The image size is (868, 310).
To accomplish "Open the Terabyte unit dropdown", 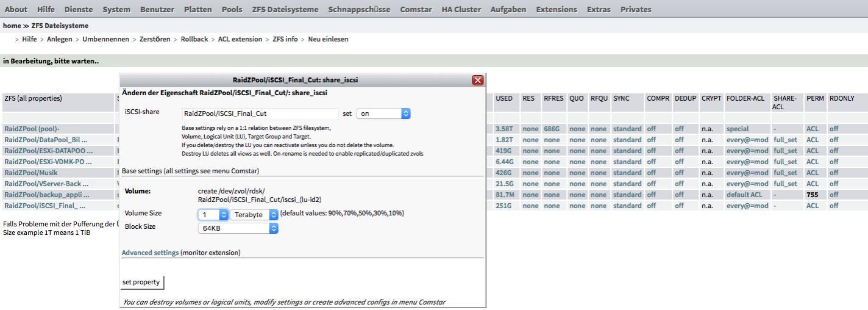I will [255, 215].
